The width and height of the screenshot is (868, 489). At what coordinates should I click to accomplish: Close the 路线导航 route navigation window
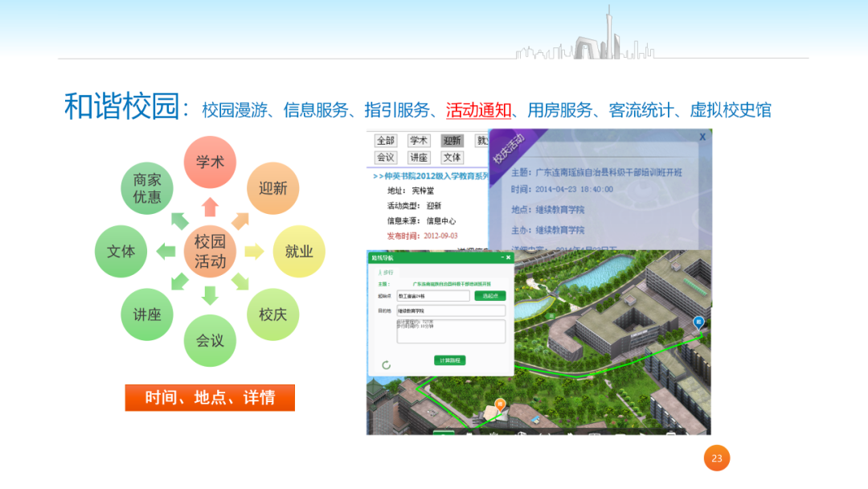click(508, 257)
